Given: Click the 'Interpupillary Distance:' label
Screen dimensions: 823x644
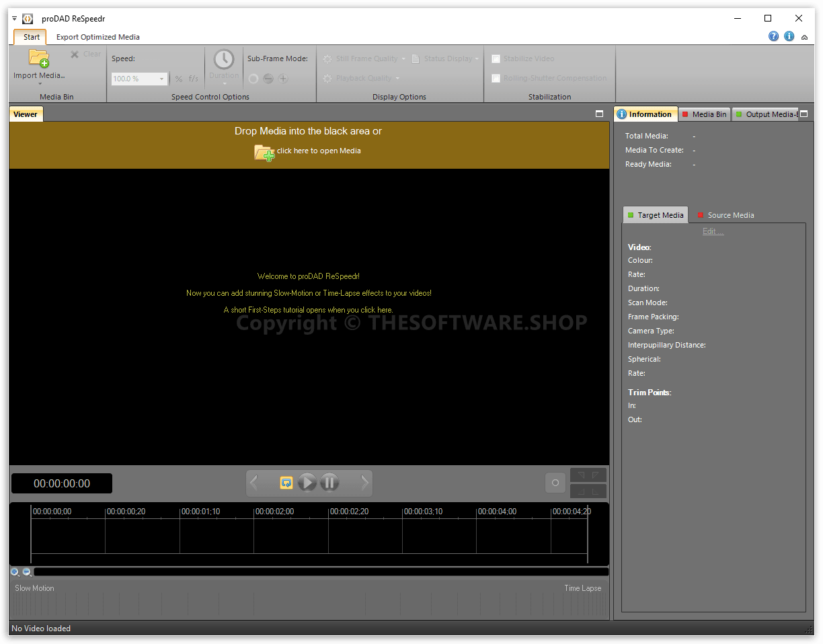Looking at the screenshot, I should pos(667,345).
